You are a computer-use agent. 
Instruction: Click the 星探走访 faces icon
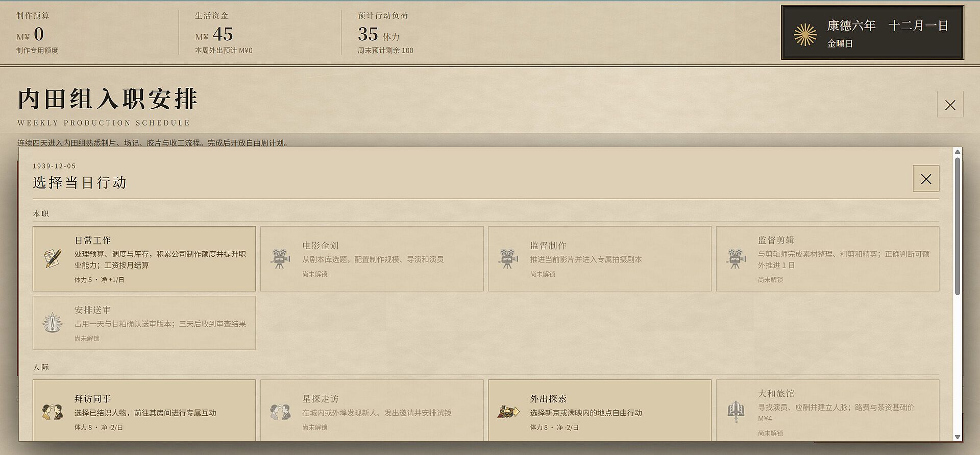pyautogui.click(x=280, y=412)
